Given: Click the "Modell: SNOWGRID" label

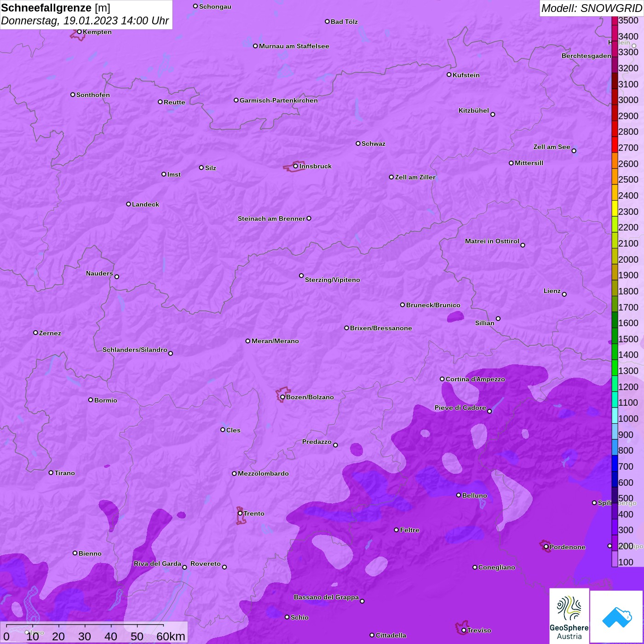Looking at the screenshot, I should (592, 8).
